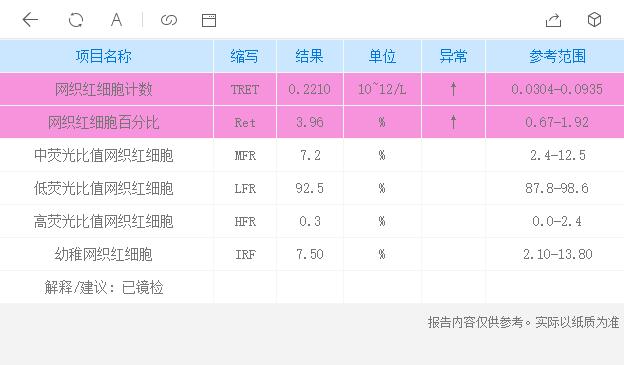This screenshot has width=624, height=365.
Task: Select the result value 3.96
Action: coord(310,122)
